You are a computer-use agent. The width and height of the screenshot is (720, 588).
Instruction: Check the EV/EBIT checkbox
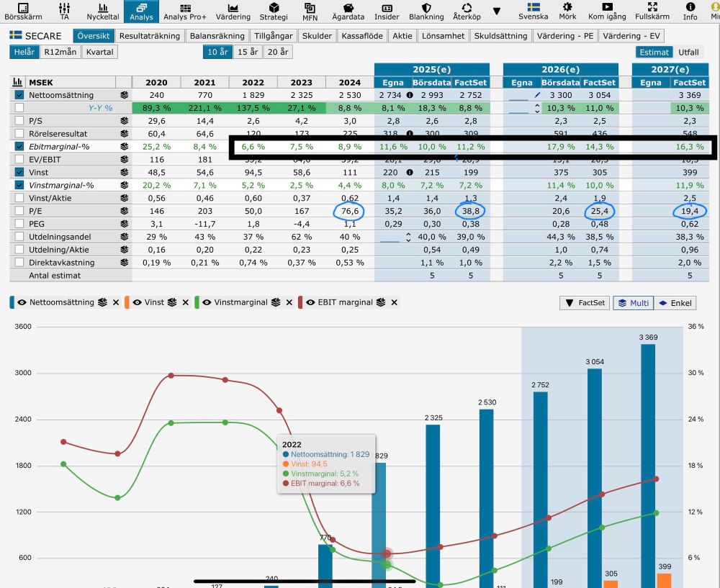coord(19,159)
